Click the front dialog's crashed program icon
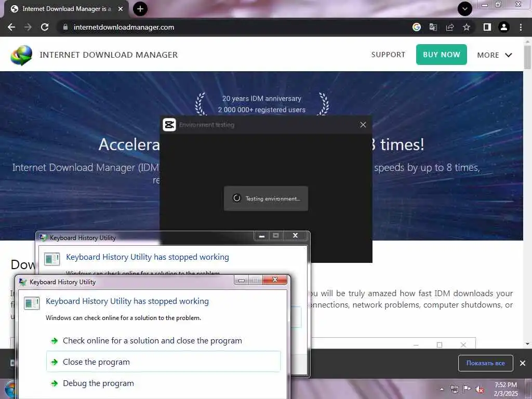The height and width of the screenshot is (399, 532). click(32, 303)
